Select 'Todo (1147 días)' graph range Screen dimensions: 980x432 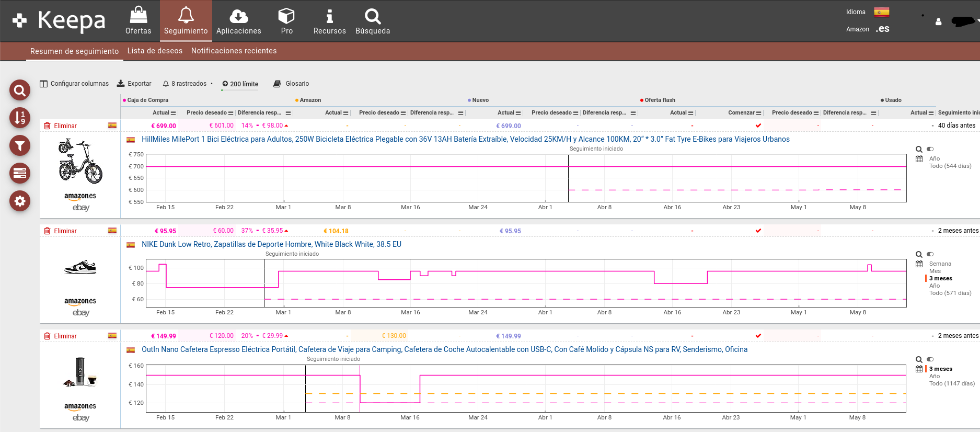coord(952,384)
